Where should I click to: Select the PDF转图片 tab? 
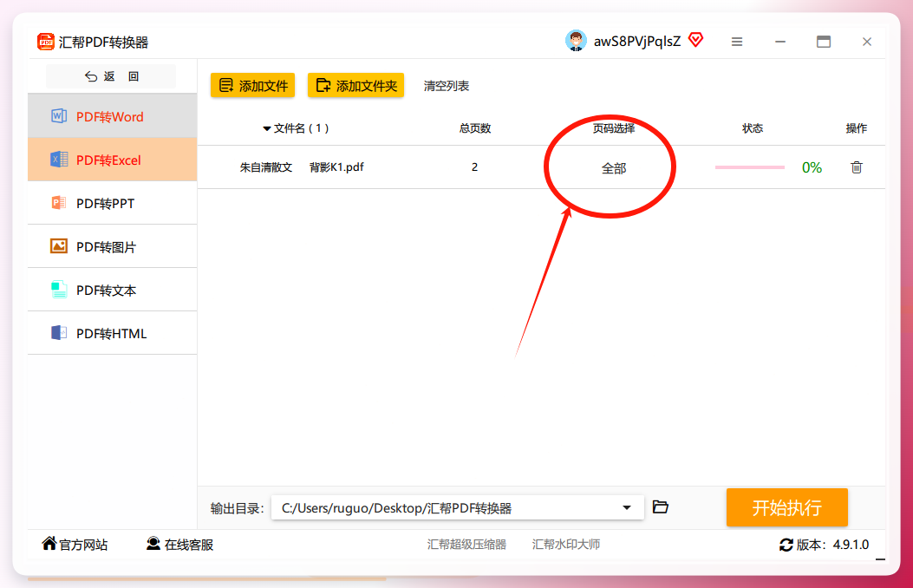point(113,247)
